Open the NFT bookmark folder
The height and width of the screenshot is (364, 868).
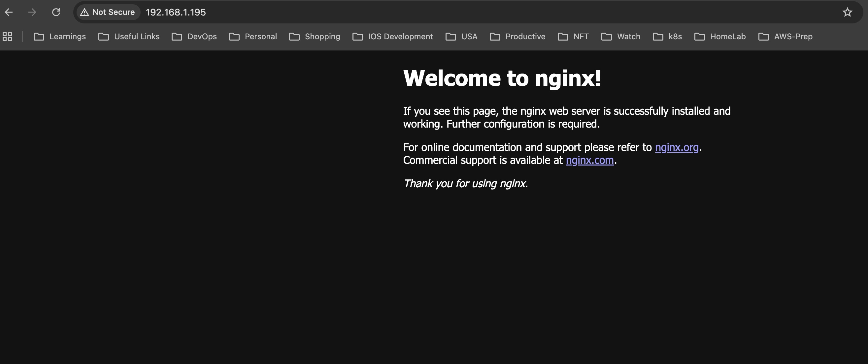point(573,36)
